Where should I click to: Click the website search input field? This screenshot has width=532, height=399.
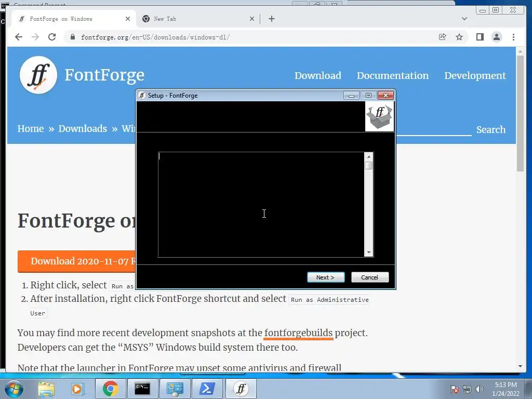coord(434,129)
